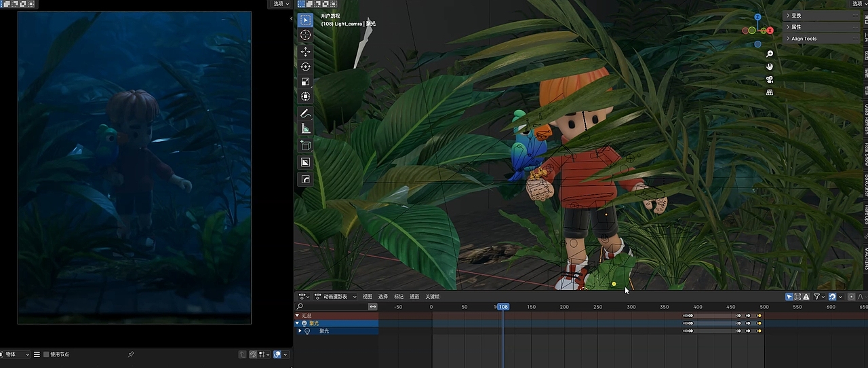This screenshot has width=868, height=368.
Task: Collapse the 聚光 object channel triangle
Action: pyautogui.click(x=297, y=323)
